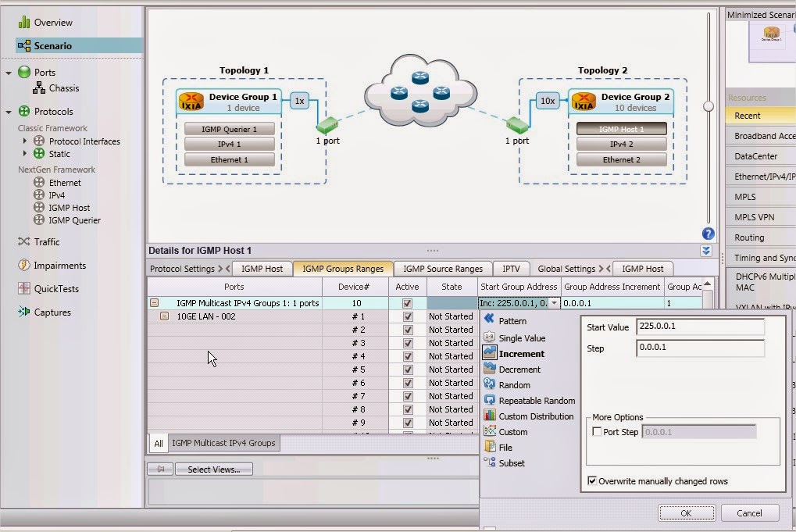Collapse the 10GE LAN - 002 row
The image size is (796, 532).
(162, 316)
